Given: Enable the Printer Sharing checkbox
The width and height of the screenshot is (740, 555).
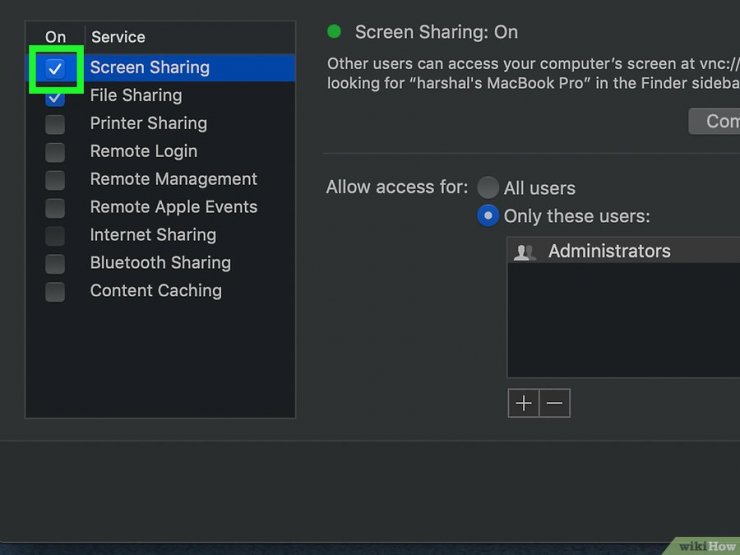Looking at the screenshot, I should click(55, 124).
